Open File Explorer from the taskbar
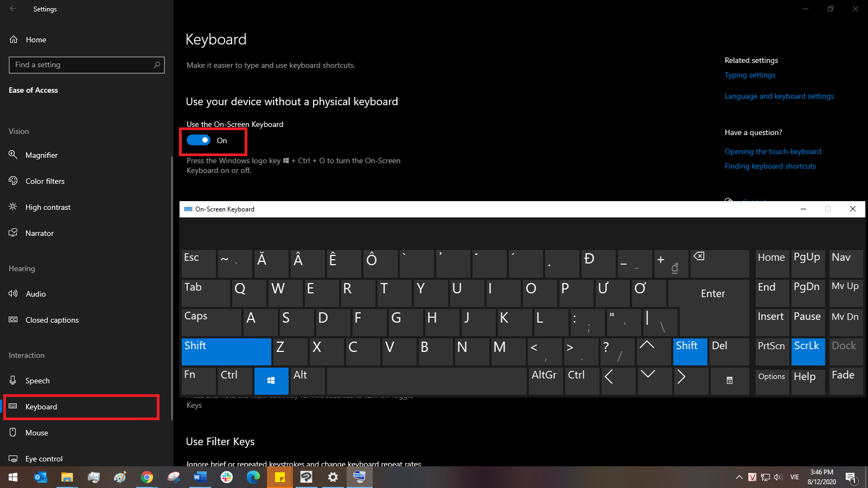Image resolution: width=868 pixels, height=488 pixels. (67, 477)
